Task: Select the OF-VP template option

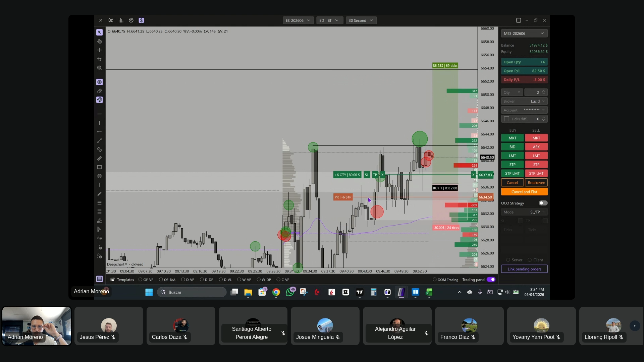Action: tap(146, 280)
